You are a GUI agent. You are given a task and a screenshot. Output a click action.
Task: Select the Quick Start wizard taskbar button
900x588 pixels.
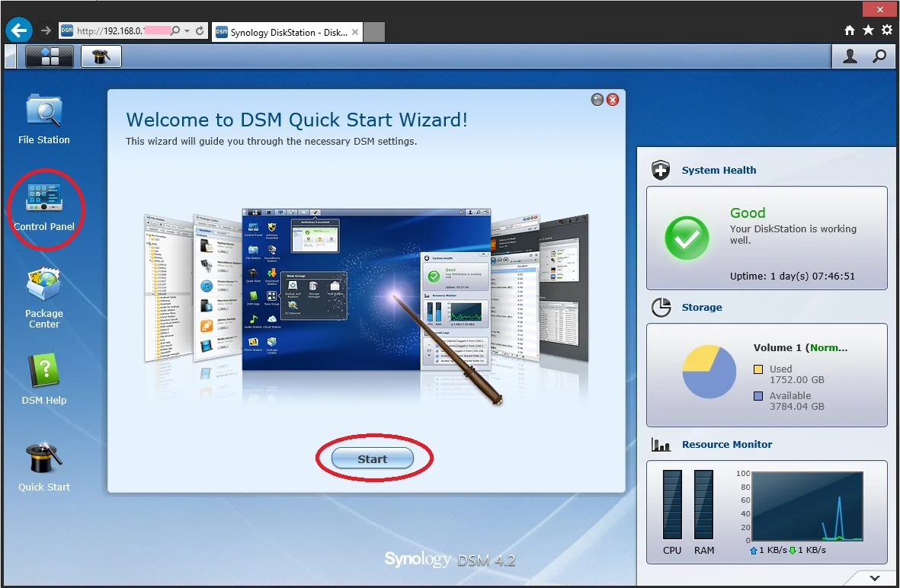101,56
